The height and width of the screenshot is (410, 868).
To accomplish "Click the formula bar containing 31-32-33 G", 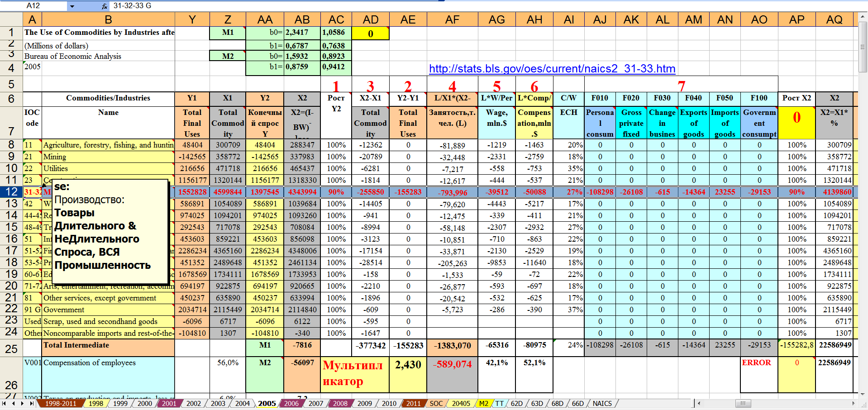I will (x=272, y=6).
